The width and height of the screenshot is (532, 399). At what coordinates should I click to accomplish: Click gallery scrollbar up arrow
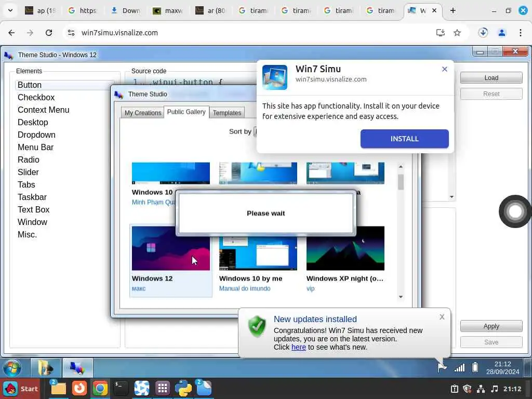click(401, 167)
